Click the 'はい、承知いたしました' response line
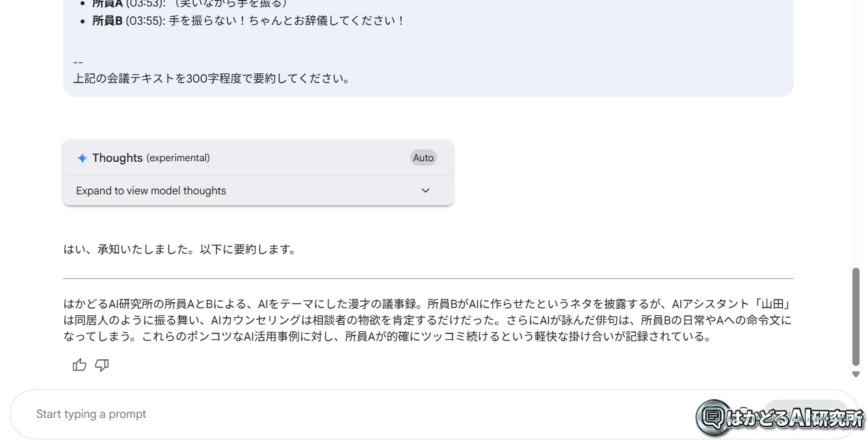The width and height of the screenshot is (868, 440). tap(179, 250)
